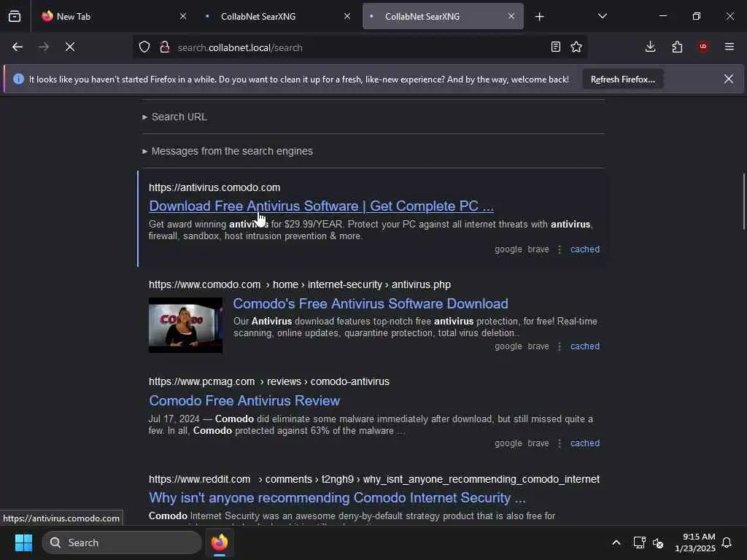Open Comodo's Free Antivirus Software Download link
Screen dimensions: 747x560
(370, 304)
